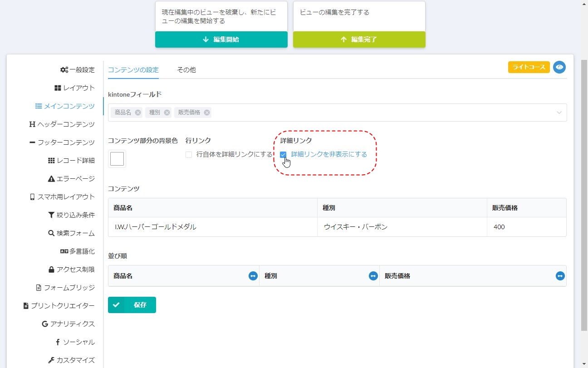This screenshot has width=588, height=368.
Task: Go to フッターコンテンツ settings
Action: [x=62, y=142]
